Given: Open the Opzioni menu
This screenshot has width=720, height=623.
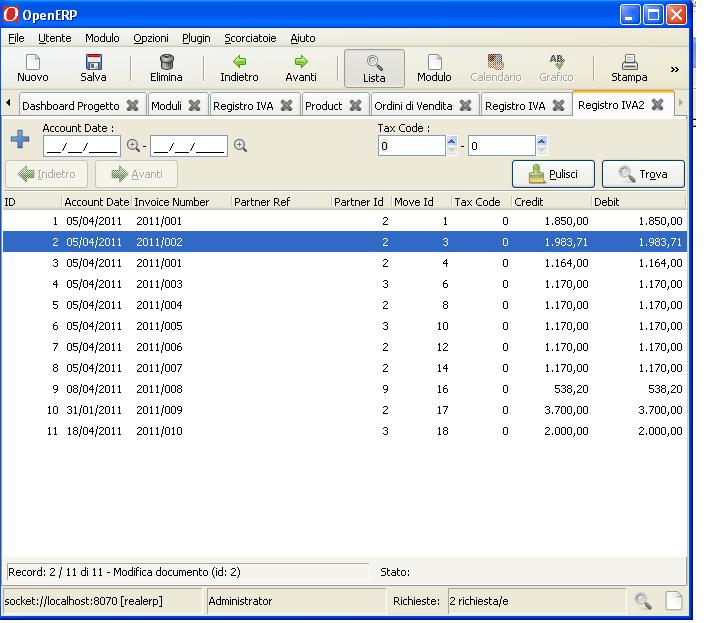Looking at the screenshot, I should (x=151, y=38).
